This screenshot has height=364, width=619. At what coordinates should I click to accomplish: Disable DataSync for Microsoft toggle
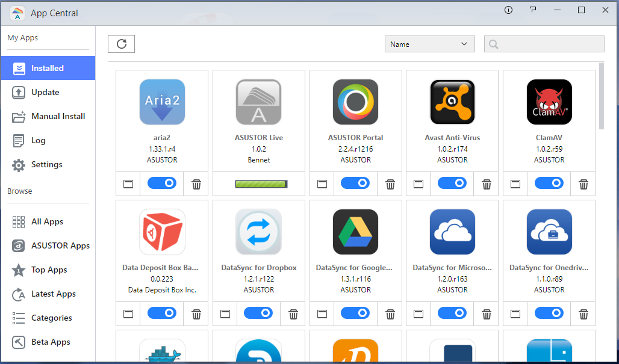coord(452,313)
